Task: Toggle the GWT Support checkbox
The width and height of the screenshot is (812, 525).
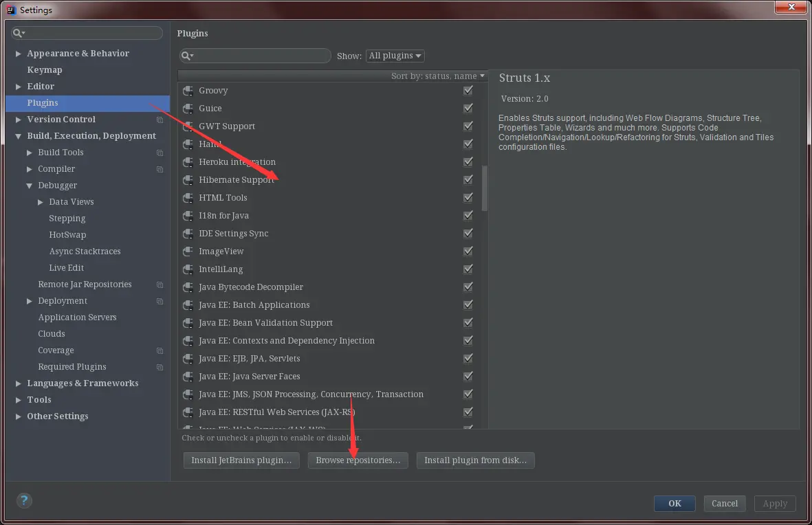Action: [468, 126]
